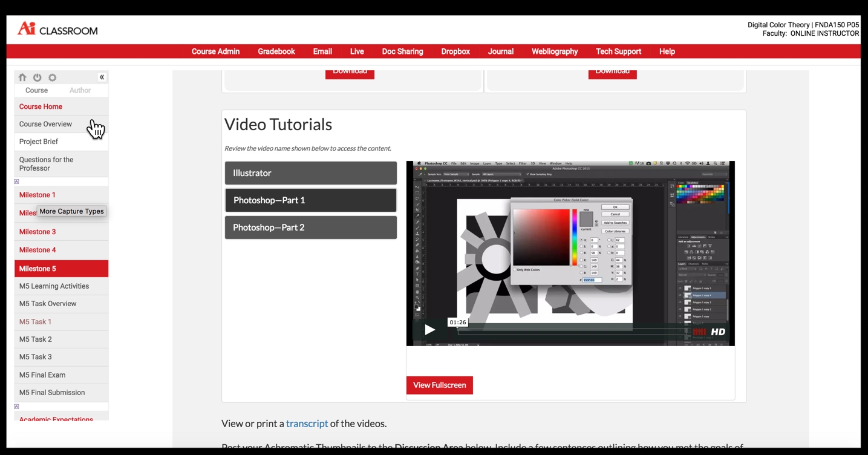Collapse the section above Milestone 1

[x=16, y=182]
